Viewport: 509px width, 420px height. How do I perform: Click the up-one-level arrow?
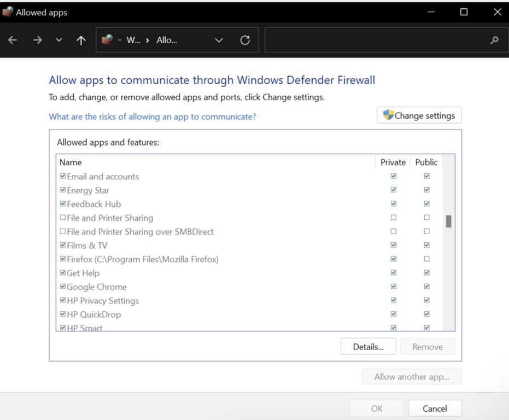(81, 40)
